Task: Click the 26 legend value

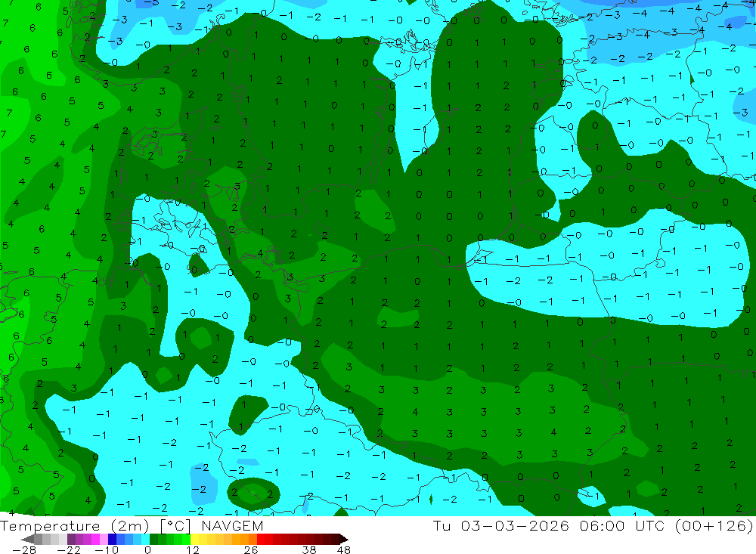Action: [251, 549]
